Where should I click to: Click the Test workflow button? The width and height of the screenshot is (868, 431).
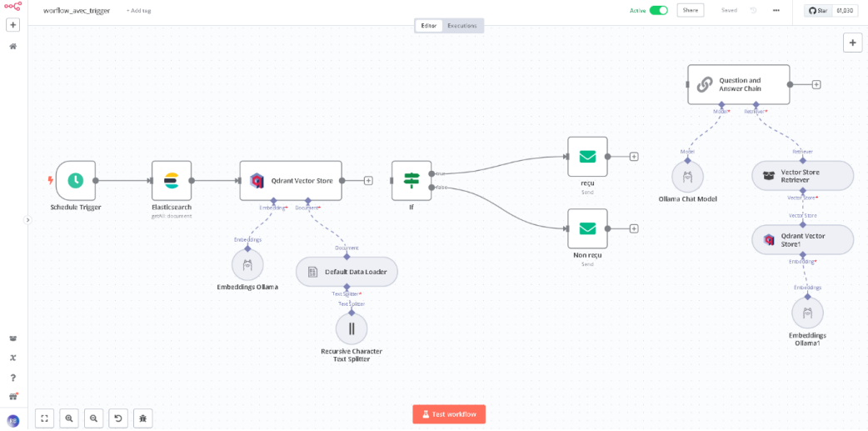[x=449, y=413]
